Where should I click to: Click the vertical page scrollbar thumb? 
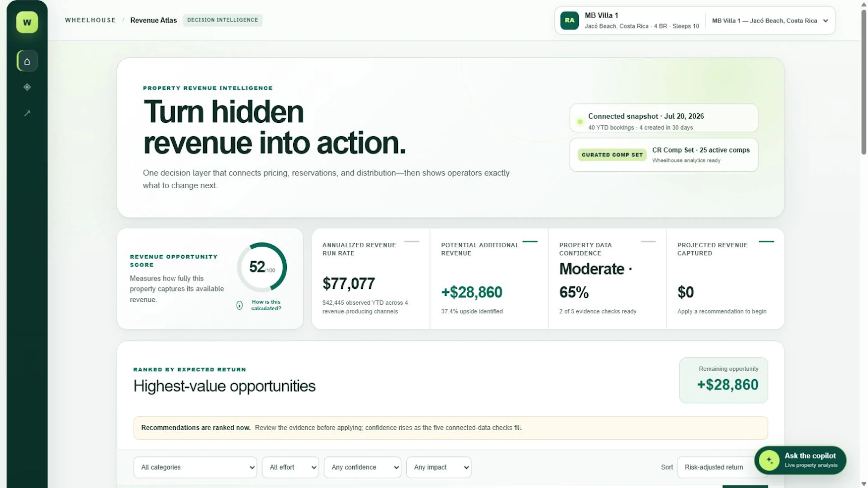pos(864,82)
